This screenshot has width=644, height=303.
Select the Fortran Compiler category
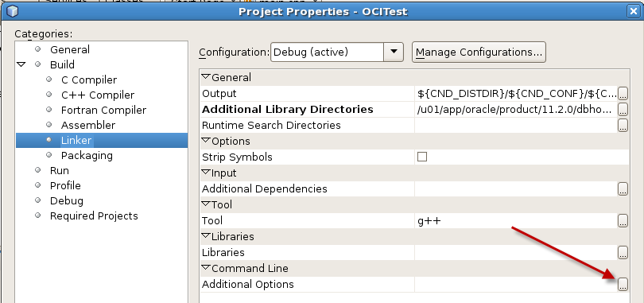tap(103, 110)
